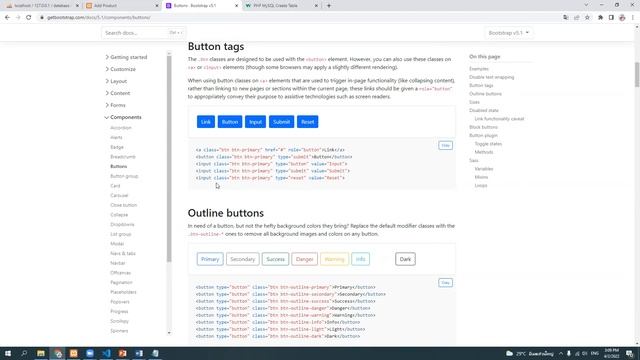Click the docs sidebar scrollbar thumb
The image size is (640, 360).
(169, 159)
